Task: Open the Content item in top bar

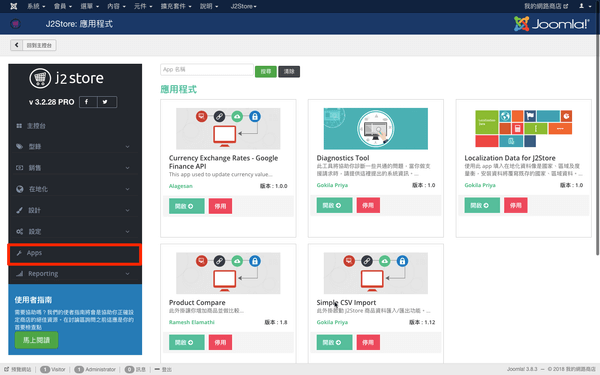Action: click(x=116, y=6)
